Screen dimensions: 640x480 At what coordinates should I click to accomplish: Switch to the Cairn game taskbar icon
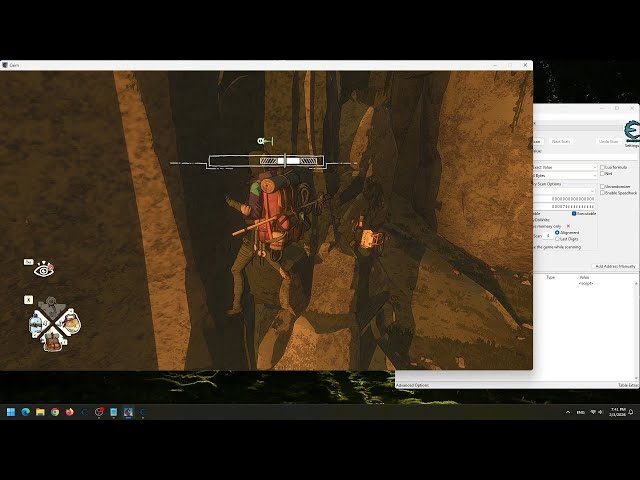click(129, 412)
